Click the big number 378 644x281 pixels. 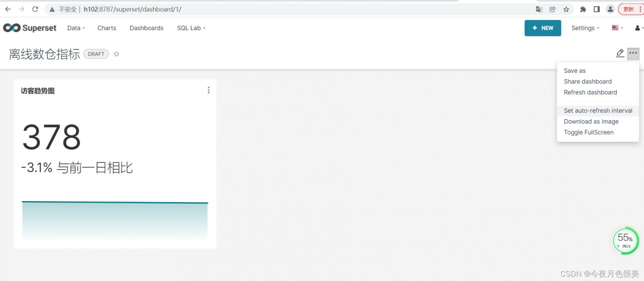[x=51, y=137]
